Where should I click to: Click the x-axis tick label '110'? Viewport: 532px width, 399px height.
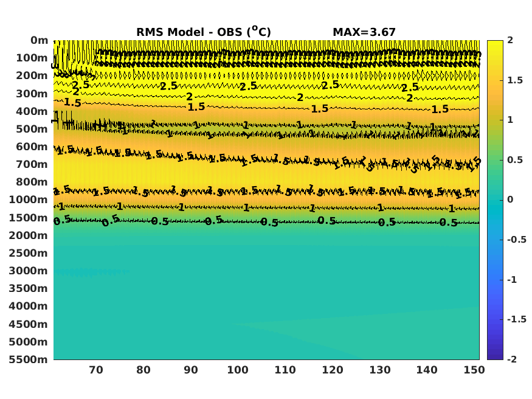coord(285,370)
